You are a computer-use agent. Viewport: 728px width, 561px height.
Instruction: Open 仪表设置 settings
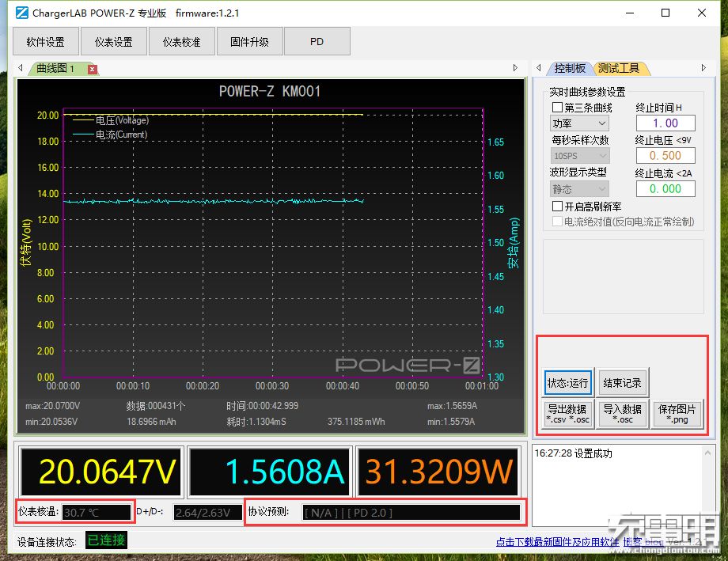click(114, 42)
